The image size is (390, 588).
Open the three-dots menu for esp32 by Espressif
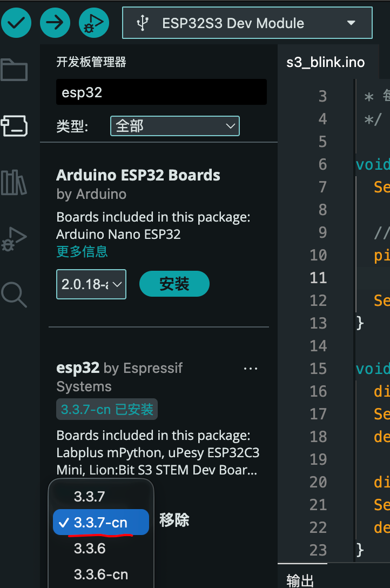(x=250, y=369)
